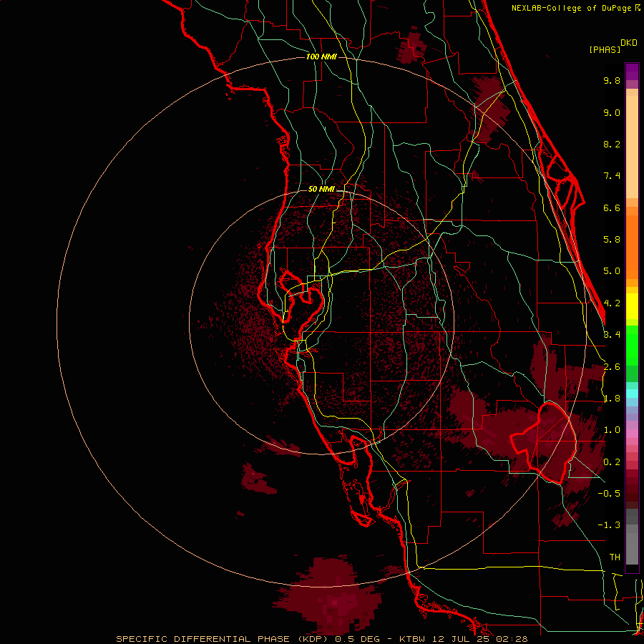Screen dimensions: 644x644
Task: Pick the orange segment of the color bar
Action: (632, 248)
